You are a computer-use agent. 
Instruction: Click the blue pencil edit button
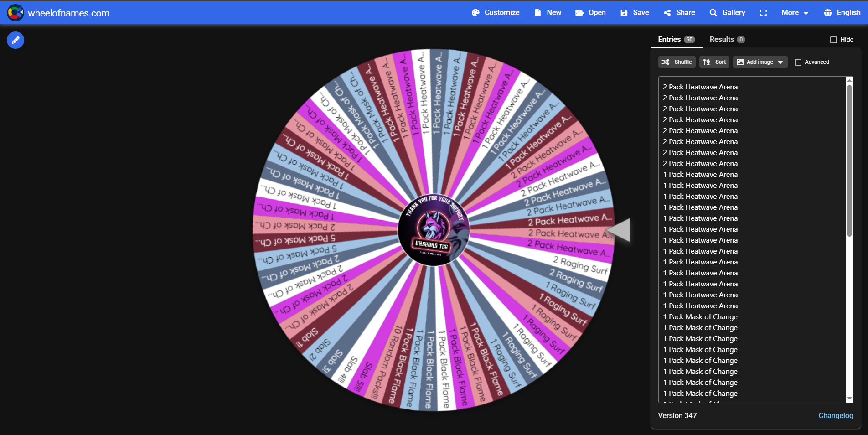(15, 40)
